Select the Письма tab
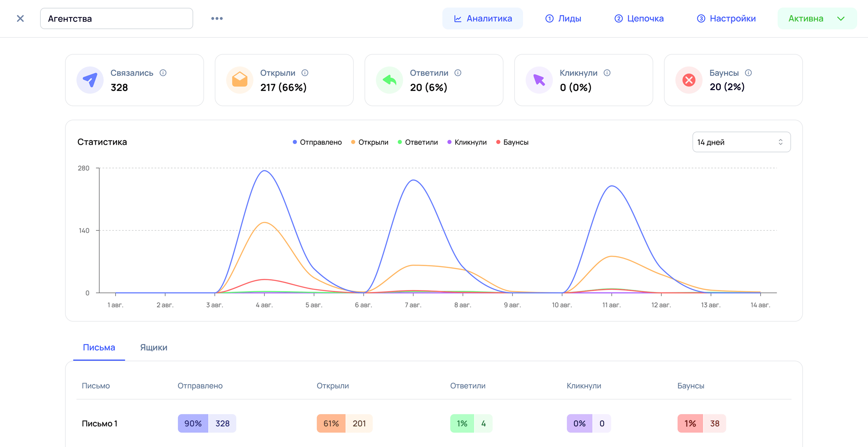Image resolution: width=868 pixels, height=447 pixels. coord(99,348)
